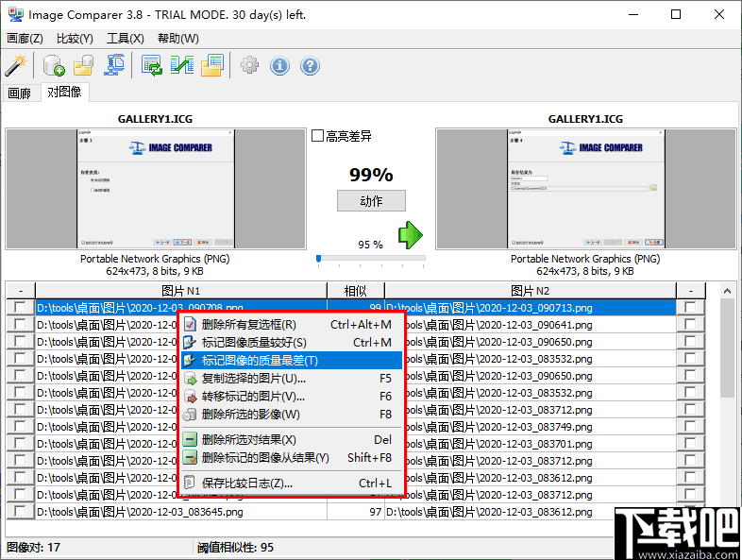
Task: Click the 阈值相似性: 95 status text
Action: click(x=235, y=548)
